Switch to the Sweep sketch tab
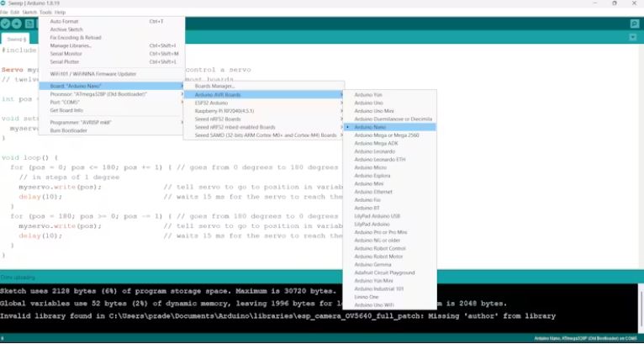The image size is (644, 344). [x=15, y=39]
